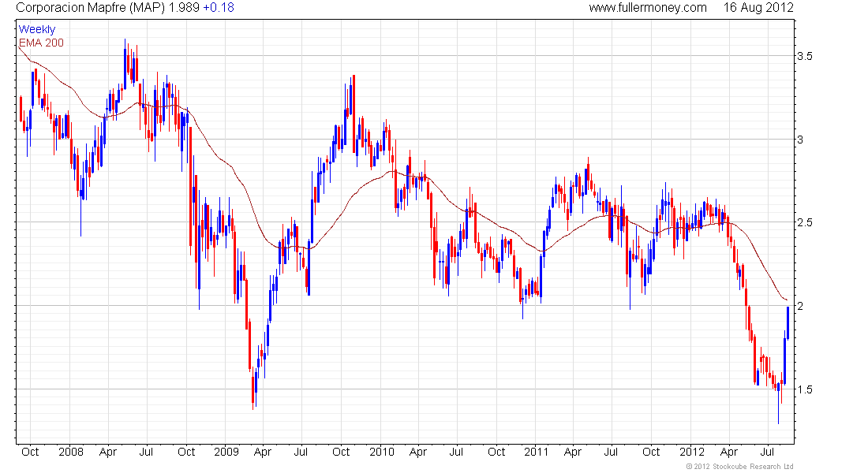
Task: Click the lowest candle of the early 2009 trough
Action: pyautogui.click(x=253, y=390)
